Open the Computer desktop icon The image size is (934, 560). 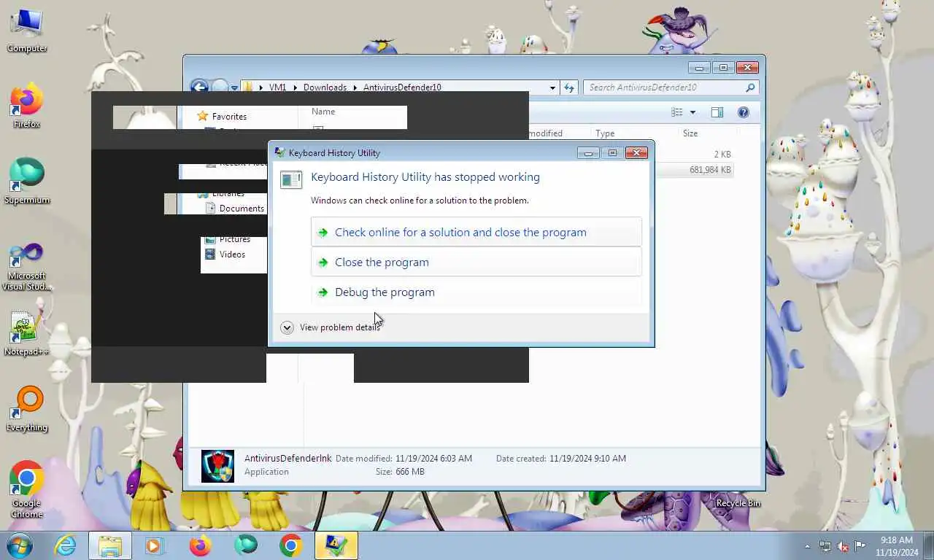[26, 31]
